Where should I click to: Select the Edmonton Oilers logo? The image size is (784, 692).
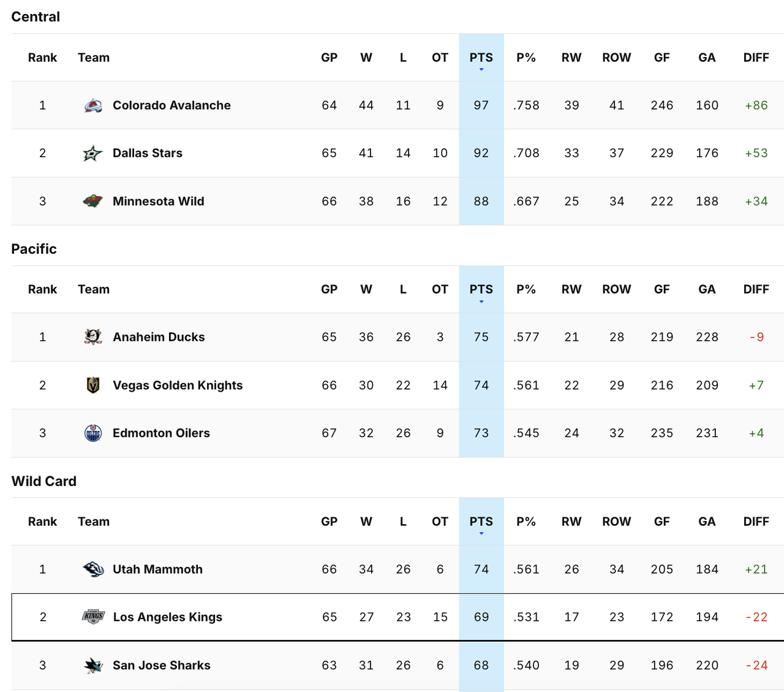click(x=92, y=433)
